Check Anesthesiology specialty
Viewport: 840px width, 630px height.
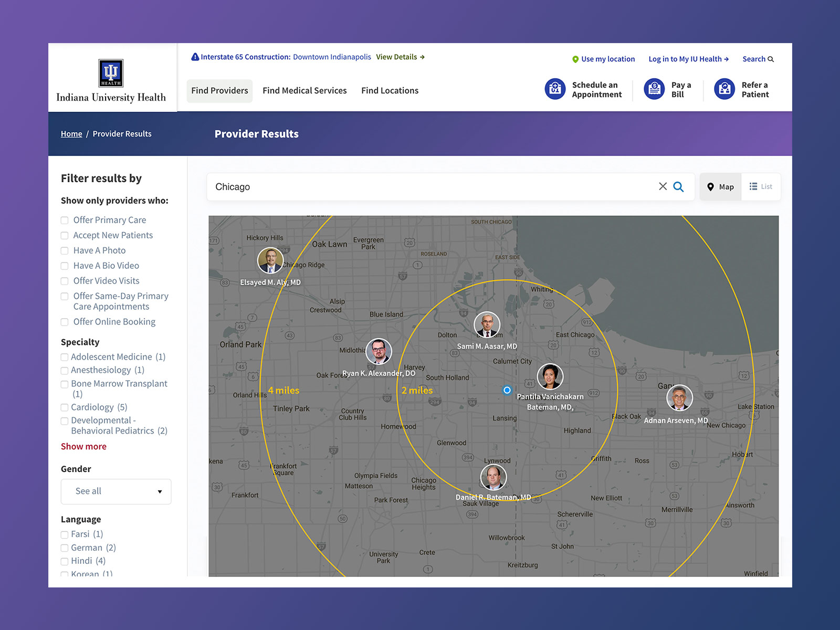[x=65, y=371]
